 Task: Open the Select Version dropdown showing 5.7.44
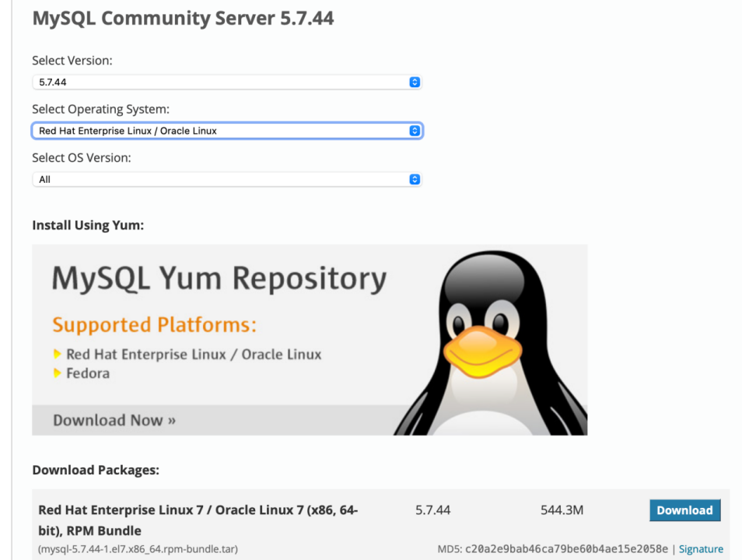226,82
